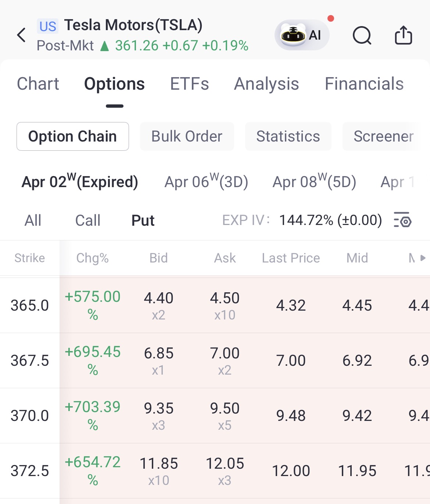Open option chain display settings icon

pyautogui.click(x=402, y=220)
